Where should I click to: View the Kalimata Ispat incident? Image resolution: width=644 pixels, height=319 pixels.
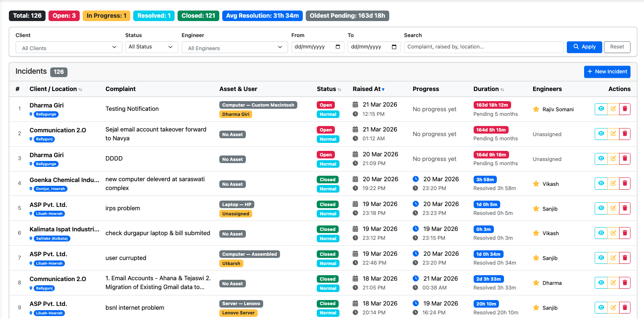601,233
